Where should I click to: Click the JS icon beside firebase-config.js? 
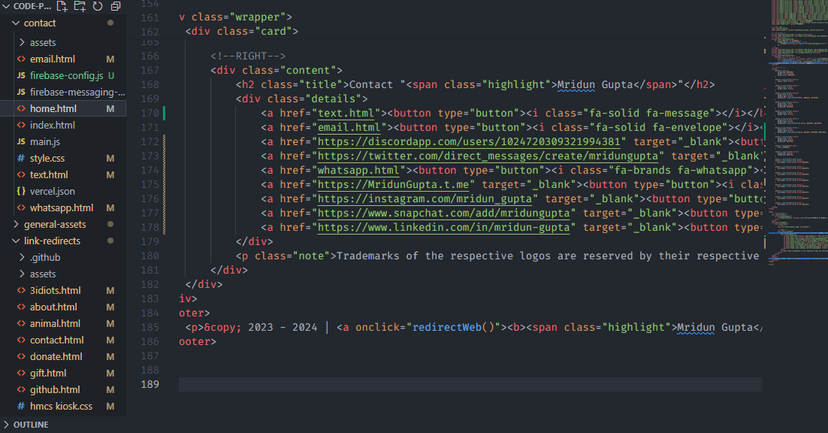21,76
